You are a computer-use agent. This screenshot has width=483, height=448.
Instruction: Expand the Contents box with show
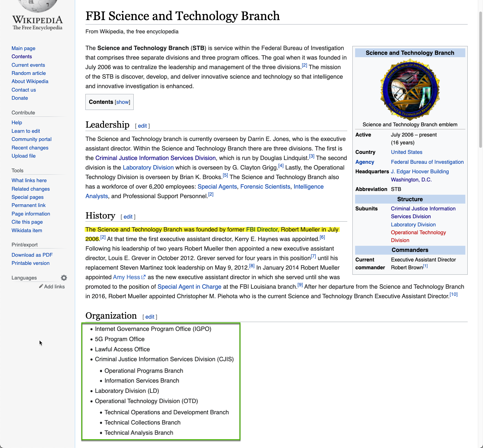click(122, 102)
